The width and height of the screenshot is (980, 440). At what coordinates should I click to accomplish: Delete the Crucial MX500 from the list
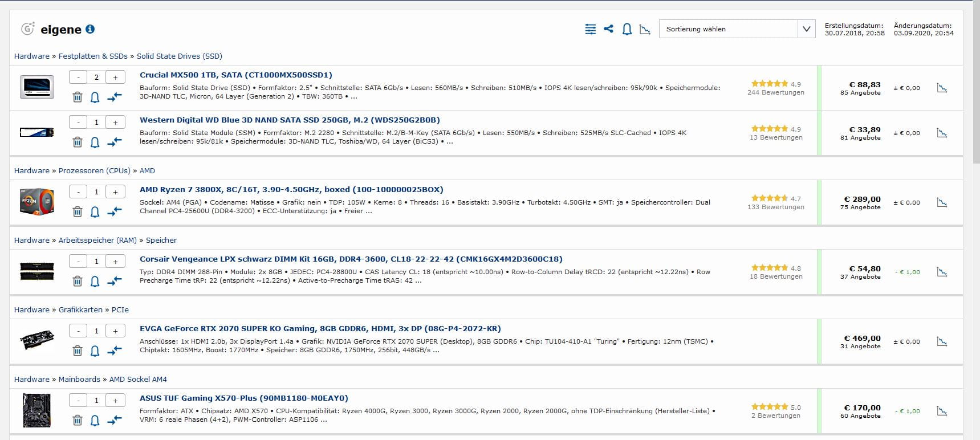click(x=78, y=97)
